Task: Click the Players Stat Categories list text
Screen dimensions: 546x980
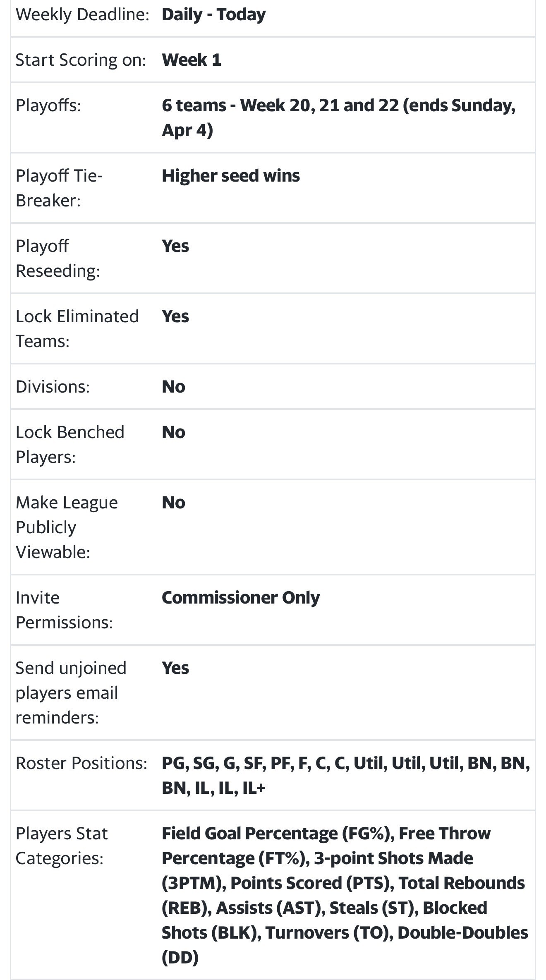Action: click(345, 896)
